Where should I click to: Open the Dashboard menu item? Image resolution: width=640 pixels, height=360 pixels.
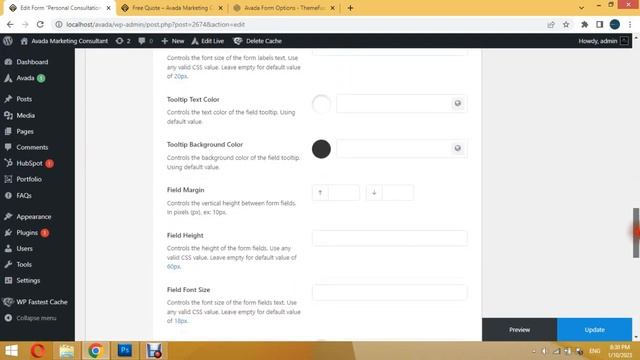pyautogui.click(x=32, y=62)
